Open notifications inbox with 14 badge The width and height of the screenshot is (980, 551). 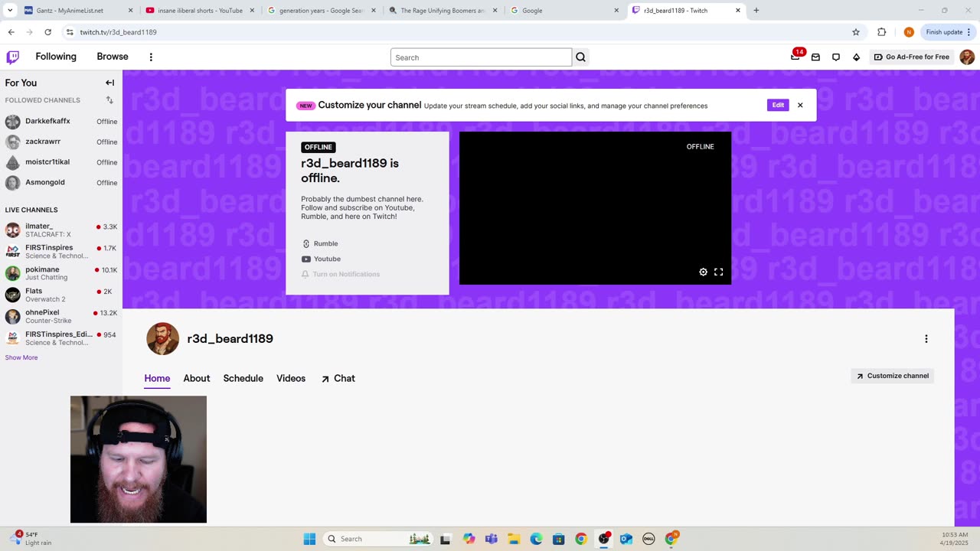796,56
